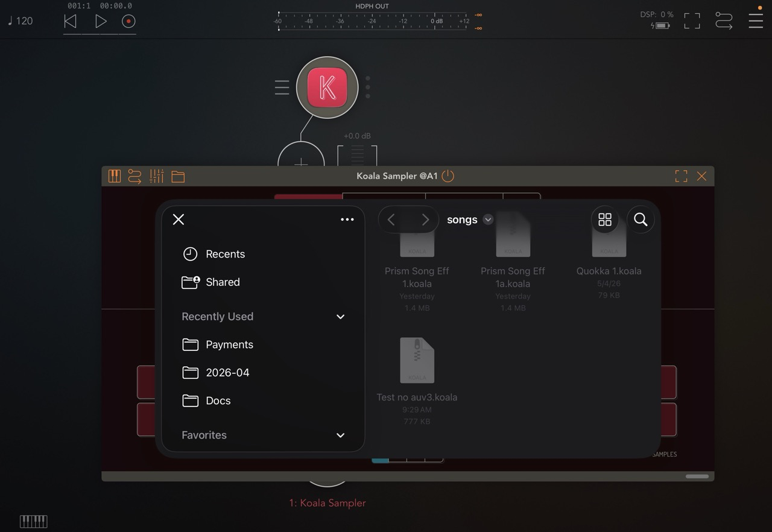
Task: Open the file picker ellipsis menu
Action: tap(347, 220)
